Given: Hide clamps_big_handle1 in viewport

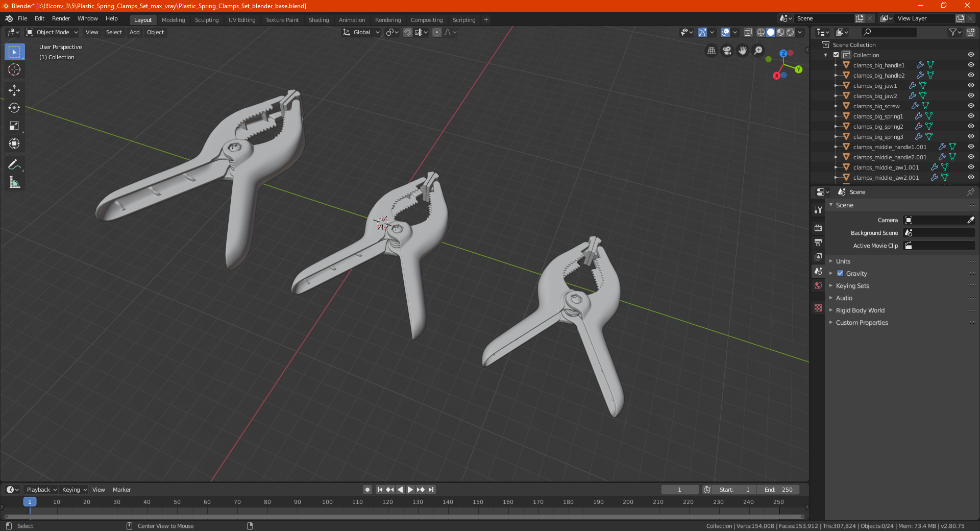Looking at the screenshot, I should tap(971, 65).
